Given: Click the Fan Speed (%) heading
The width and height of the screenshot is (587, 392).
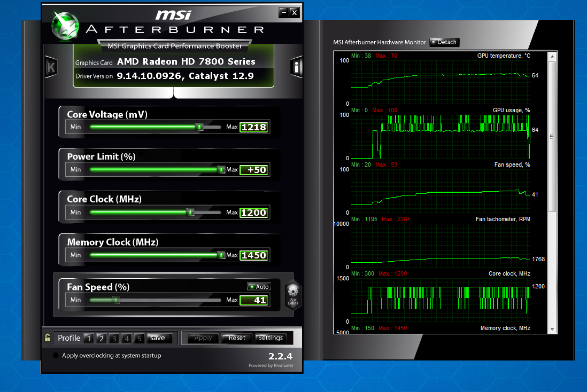Looking at the screenshot, I should click(98, 287).
